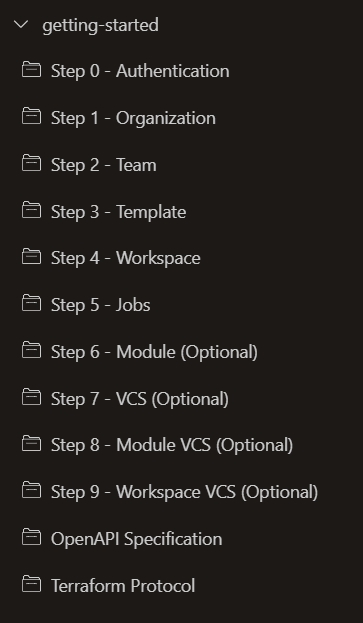363x623 pixels.
Task: Open the Step 0 - Authentication folder label
Action: click(x=140, y=72)
